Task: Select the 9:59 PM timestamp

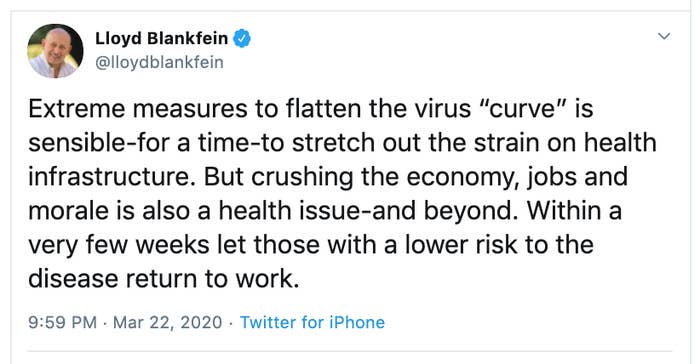Action: tap(62, 322)
